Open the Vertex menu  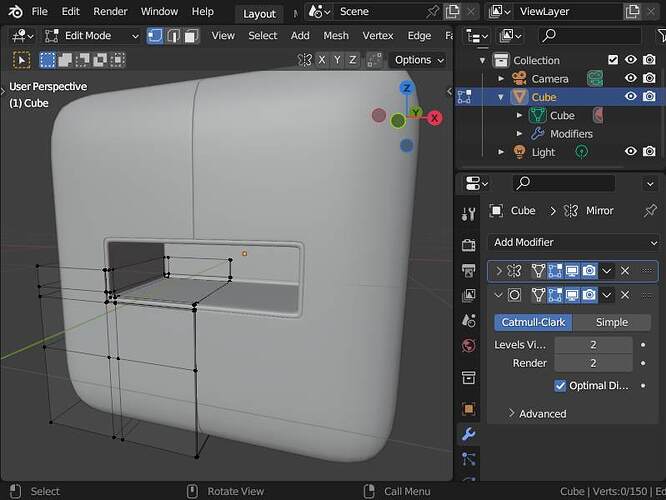pyautogui.click(x=378, y=36)
